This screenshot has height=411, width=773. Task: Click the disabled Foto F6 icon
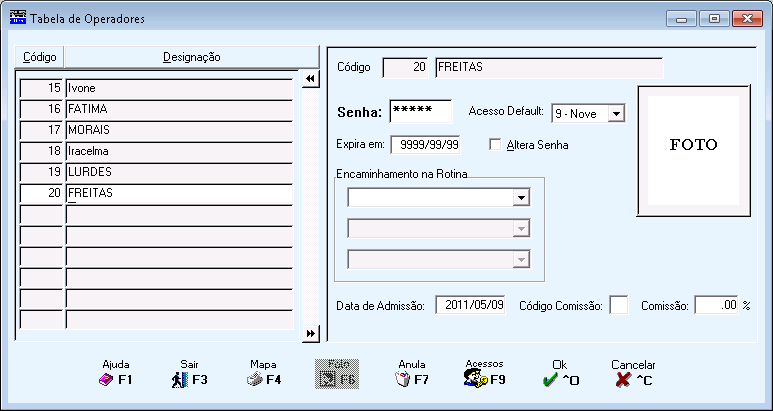point(337,374)
